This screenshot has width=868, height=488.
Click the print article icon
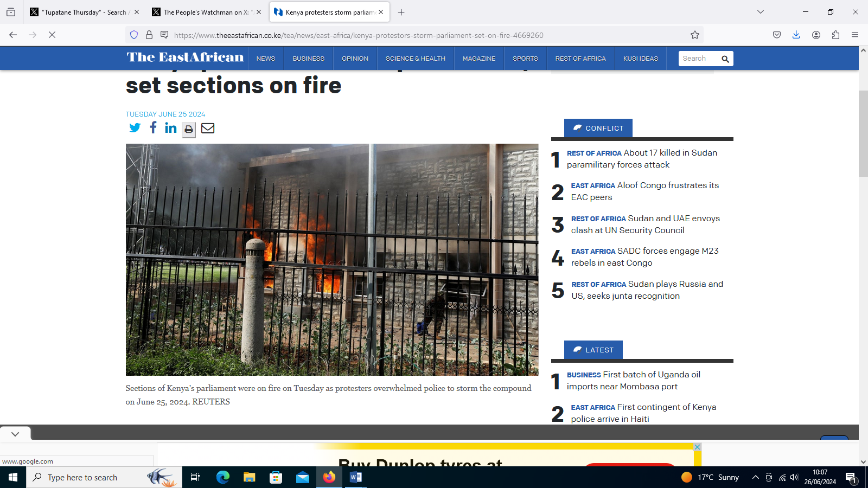tap(189, 129)
